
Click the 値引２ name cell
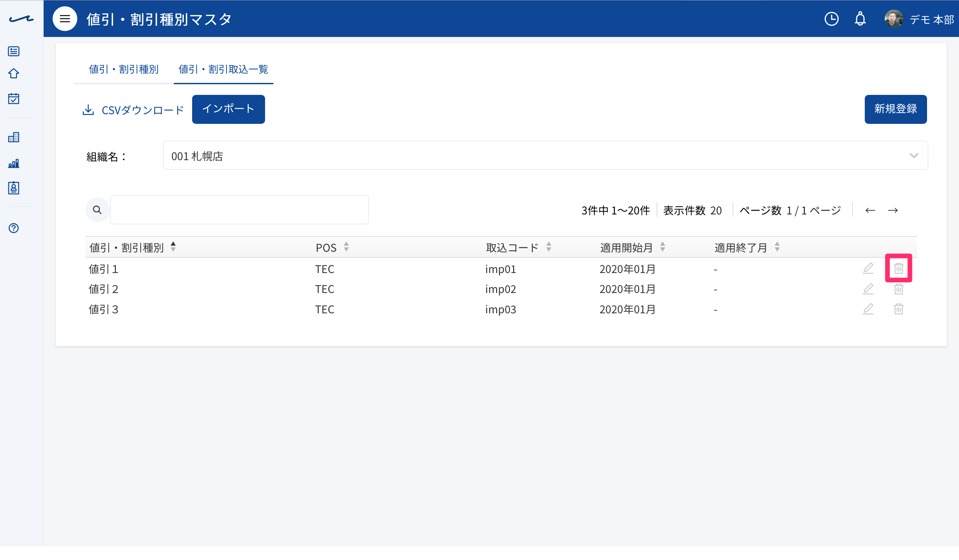(104, 289)
